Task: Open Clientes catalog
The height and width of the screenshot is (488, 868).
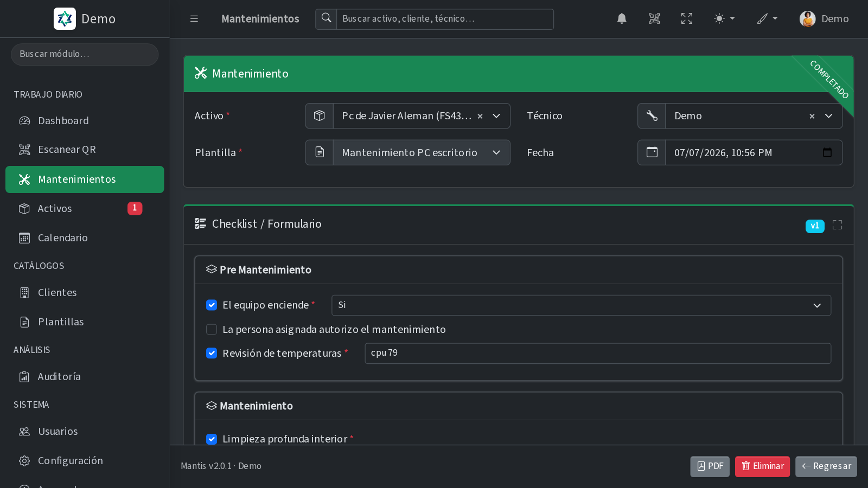Action: pyautogui.click(x=85, y=292)
